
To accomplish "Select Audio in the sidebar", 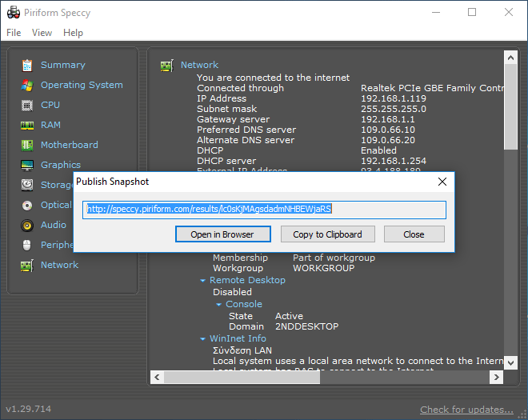I will click(54, 225).
